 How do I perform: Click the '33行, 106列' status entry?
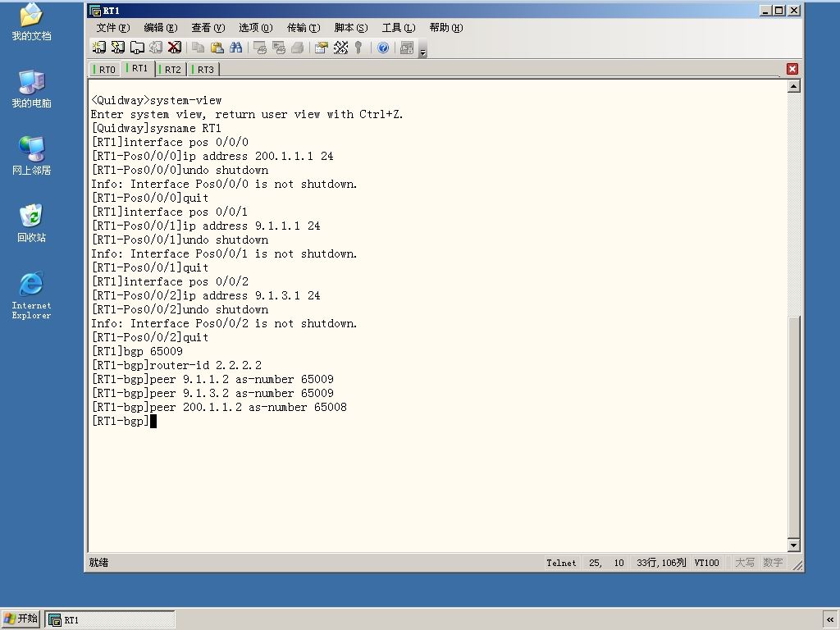tap(661, 563)
